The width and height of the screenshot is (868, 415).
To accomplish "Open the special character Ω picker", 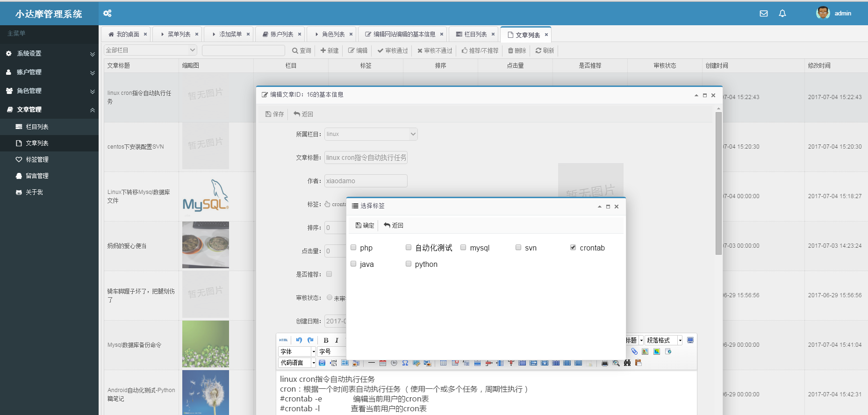I will point(405,363).
